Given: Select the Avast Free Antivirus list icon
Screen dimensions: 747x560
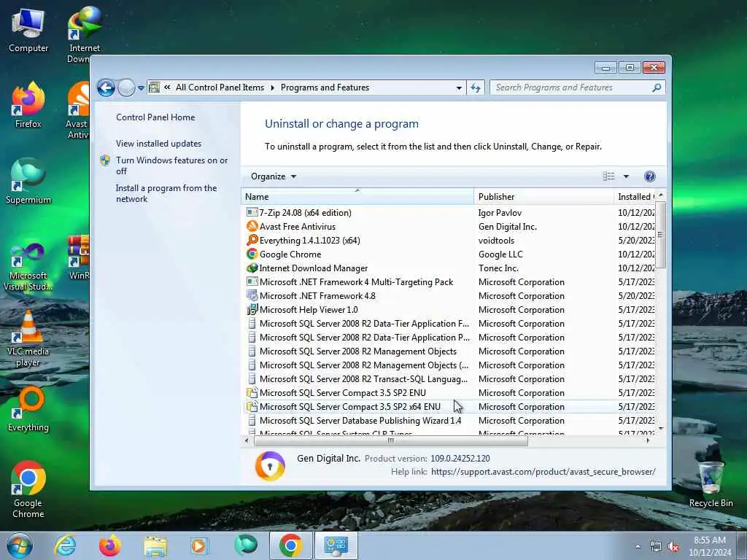Looking at the screenshot, I should point(252,226).
